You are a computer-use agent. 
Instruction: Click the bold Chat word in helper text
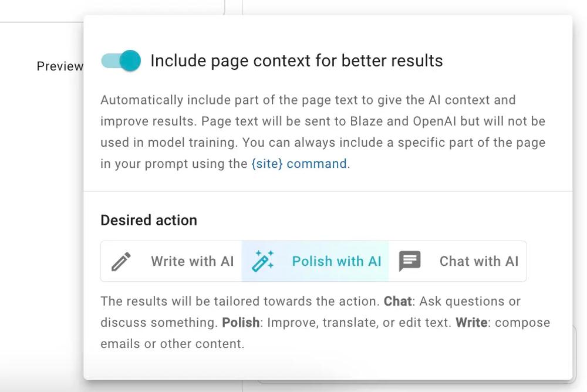click(x=397, y=301)
